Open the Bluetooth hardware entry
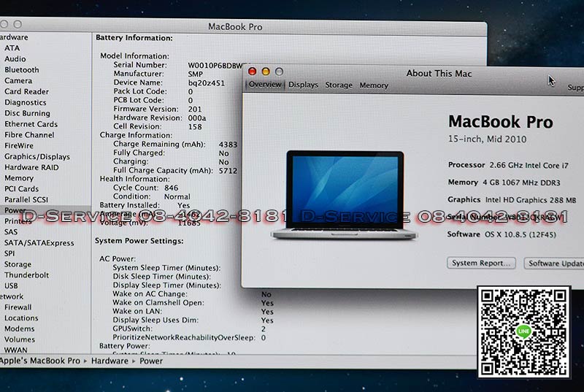The image size is (584, 392). pyautogui.click(x=22, y=69)
